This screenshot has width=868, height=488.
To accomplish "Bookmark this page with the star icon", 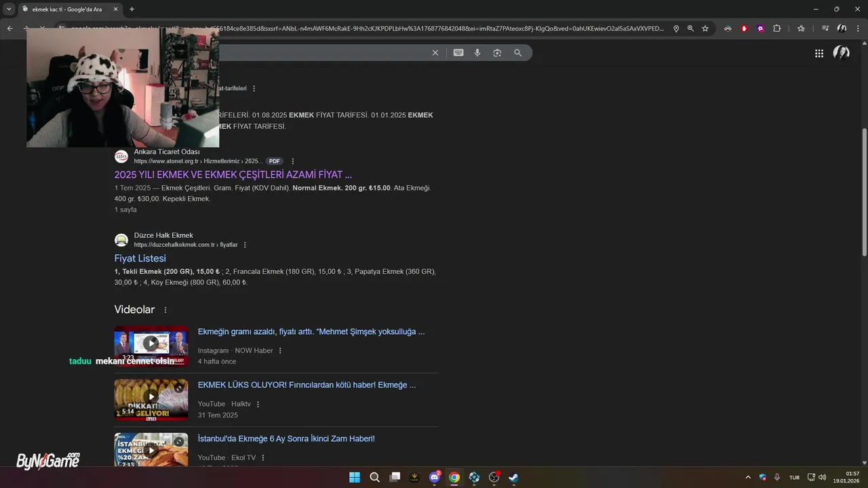I will click(705, 28).
